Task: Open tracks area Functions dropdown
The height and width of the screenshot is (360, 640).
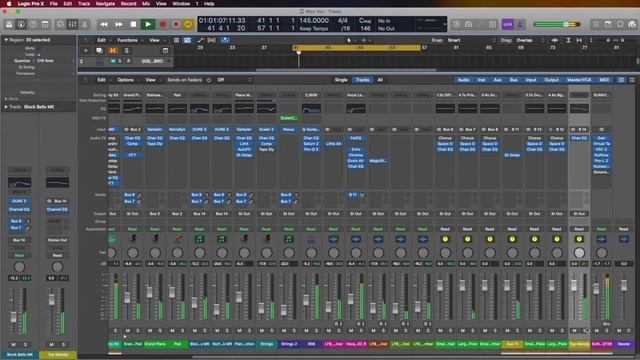Action: [x=130, y=40]
